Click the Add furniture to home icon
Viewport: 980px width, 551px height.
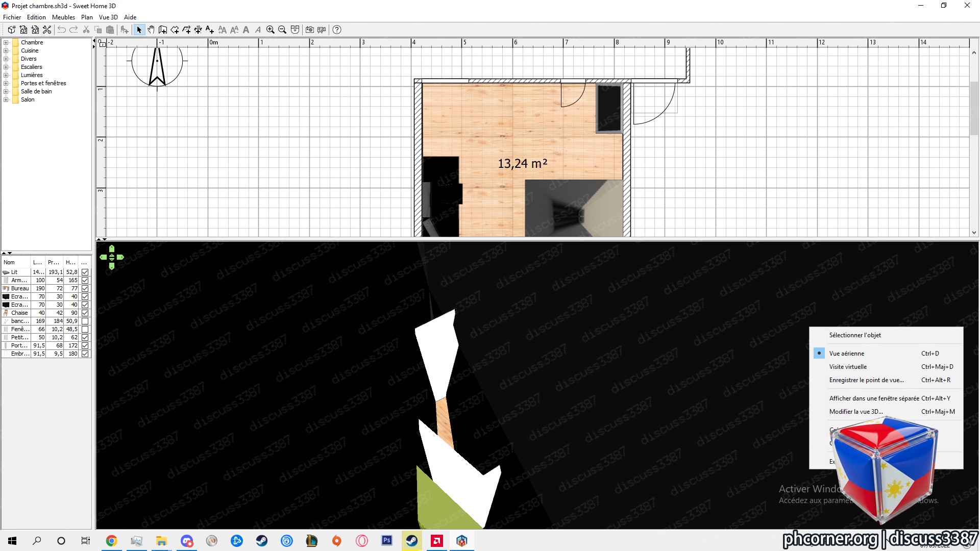[x=125, y=30]
